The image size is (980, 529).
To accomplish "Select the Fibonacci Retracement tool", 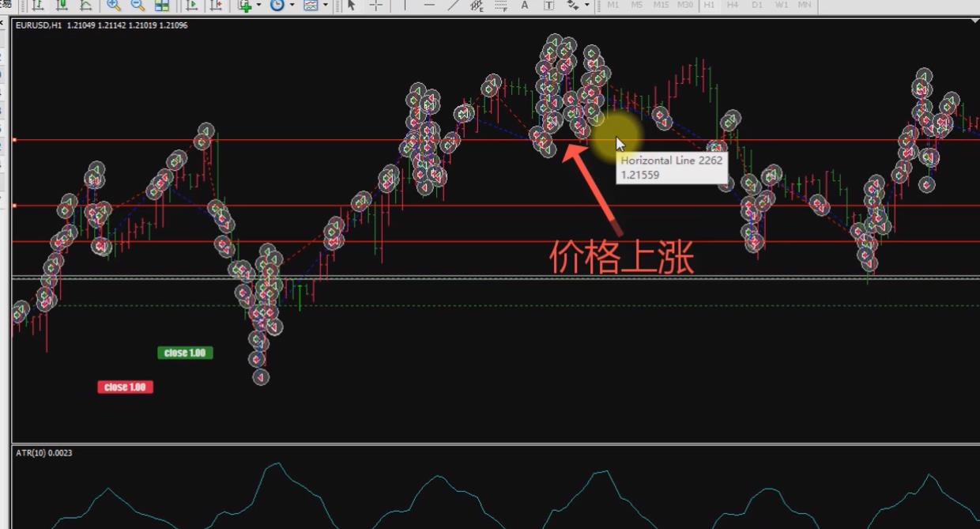I will point(500,6).
